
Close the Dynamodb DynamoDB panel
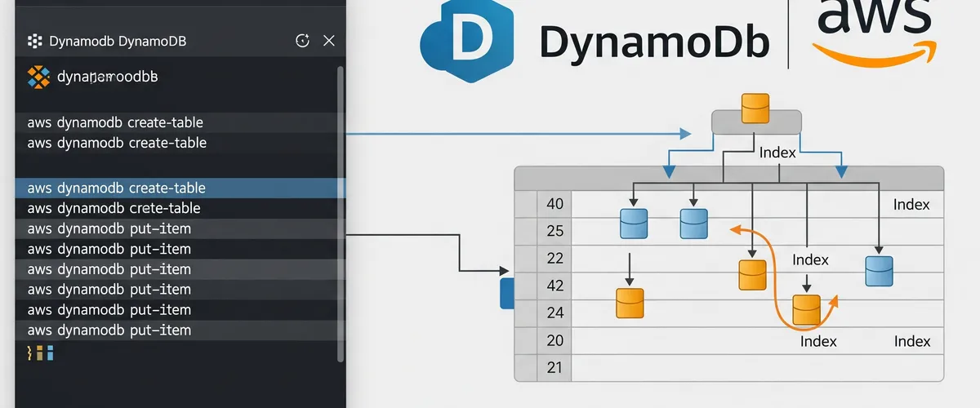click(x=329, y=41)
